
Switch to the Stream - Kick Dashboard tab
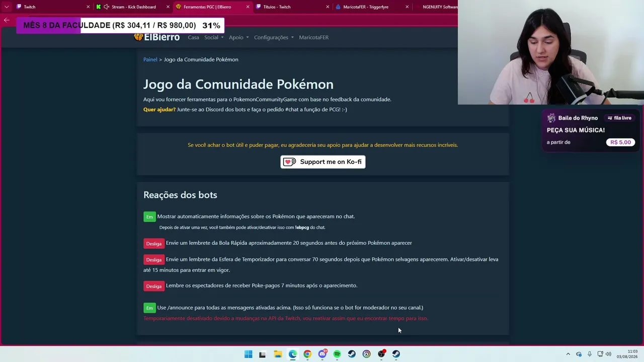[x=133, y=7]
